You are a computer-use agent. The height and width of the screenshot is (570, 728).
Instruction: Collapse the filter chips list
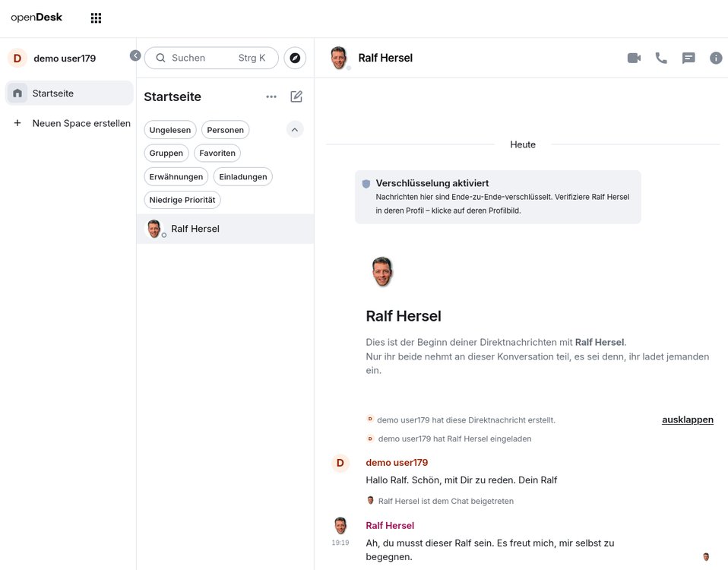(295, 129)
